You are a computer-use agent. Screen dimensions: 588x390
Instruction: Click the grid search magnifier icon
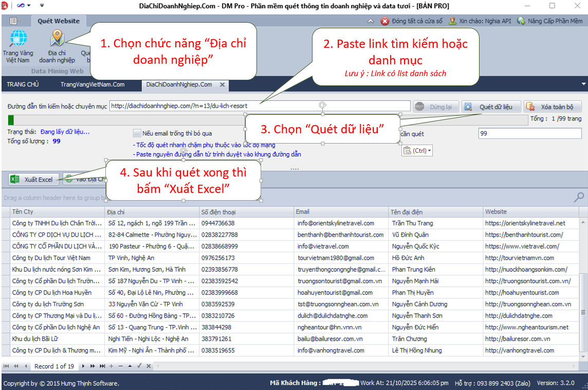[579, 197]
